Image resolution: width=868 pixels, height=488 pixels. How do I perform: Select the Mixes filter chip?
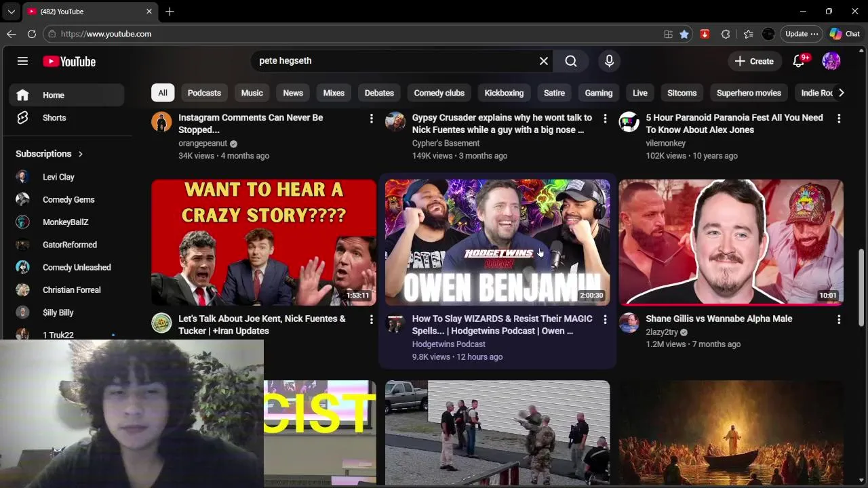[x=334, y=93]
